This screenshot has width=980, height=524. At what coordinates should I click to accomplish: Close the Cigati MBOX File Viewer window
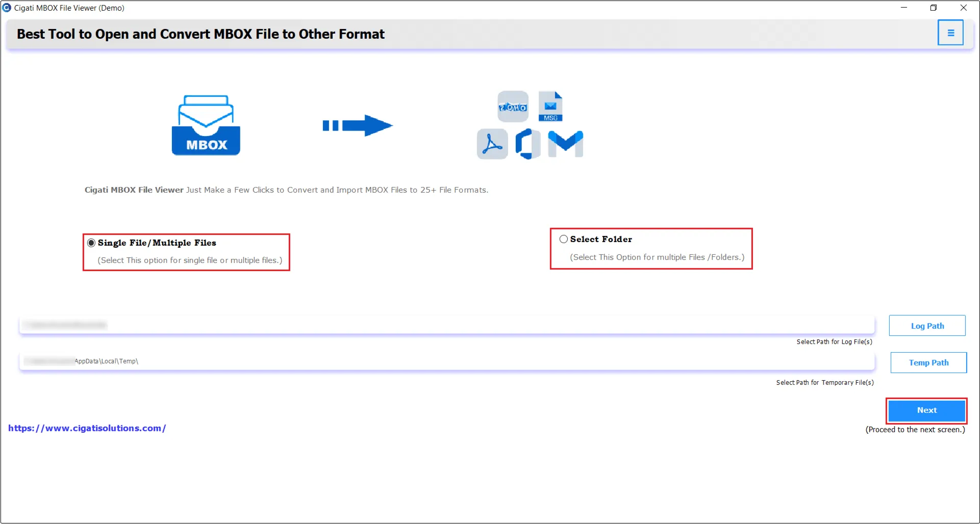(964, 8)
